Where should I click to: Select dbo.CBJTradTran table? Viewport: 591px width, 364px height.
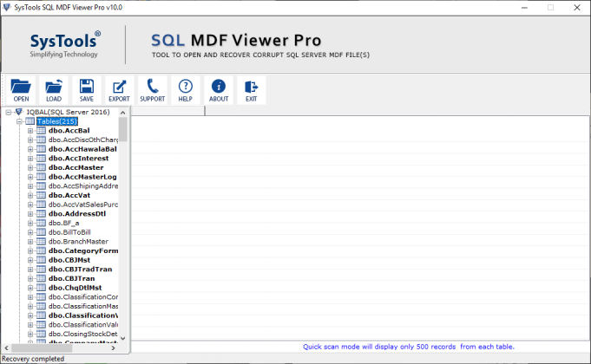click(x=81, y=270)
